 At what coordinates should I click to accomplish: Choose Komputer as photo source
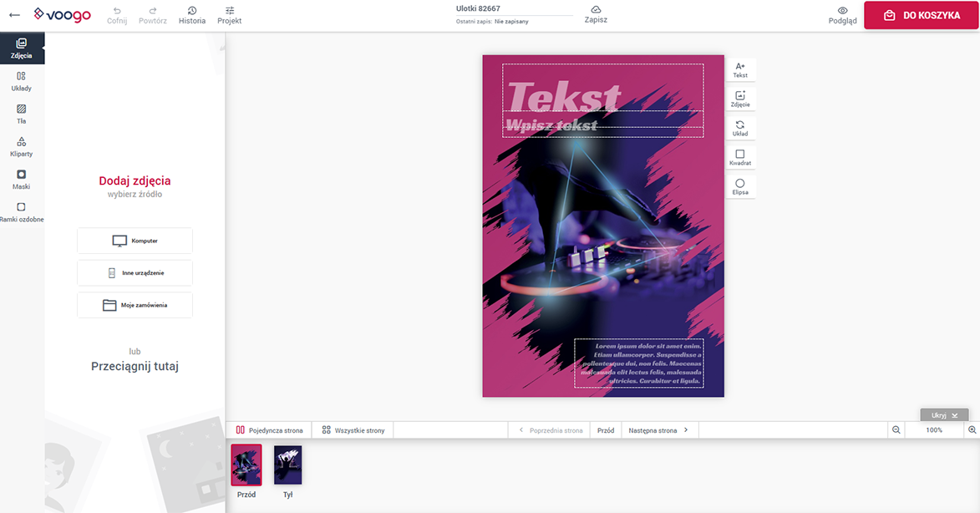click(135, 241)
